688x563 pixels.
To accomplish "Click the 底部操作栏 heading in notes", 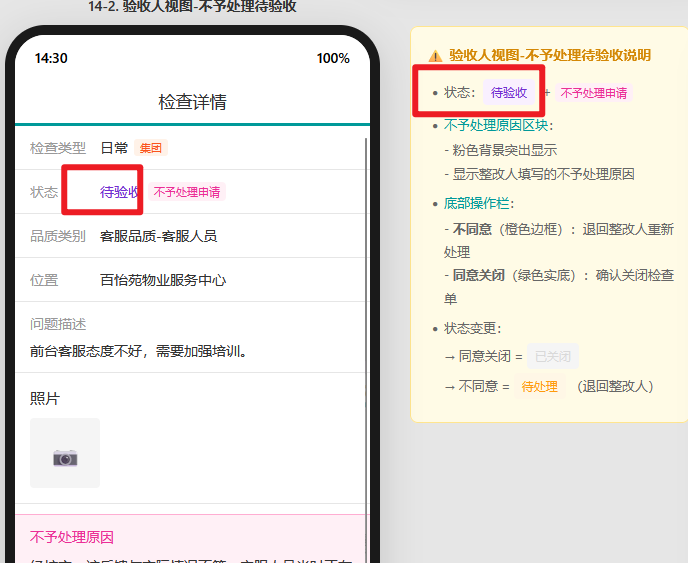I will tap(477, 203).
